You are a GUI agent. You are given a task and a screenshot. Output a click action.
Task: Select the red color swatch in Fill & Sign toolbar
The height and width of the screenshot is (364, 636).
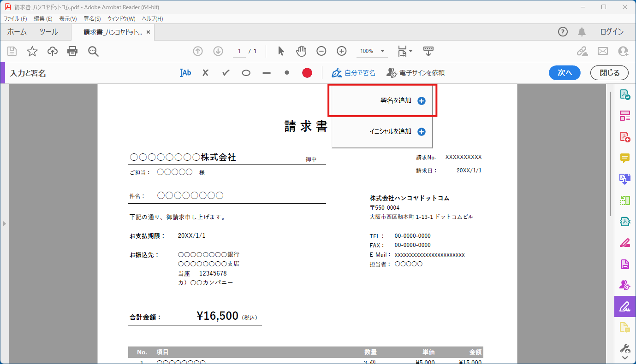pos(307,72)
